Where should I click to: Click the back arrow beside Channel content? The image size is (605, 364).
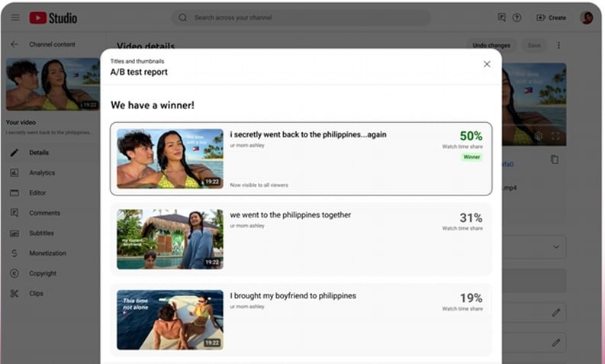tap(14, 44)
